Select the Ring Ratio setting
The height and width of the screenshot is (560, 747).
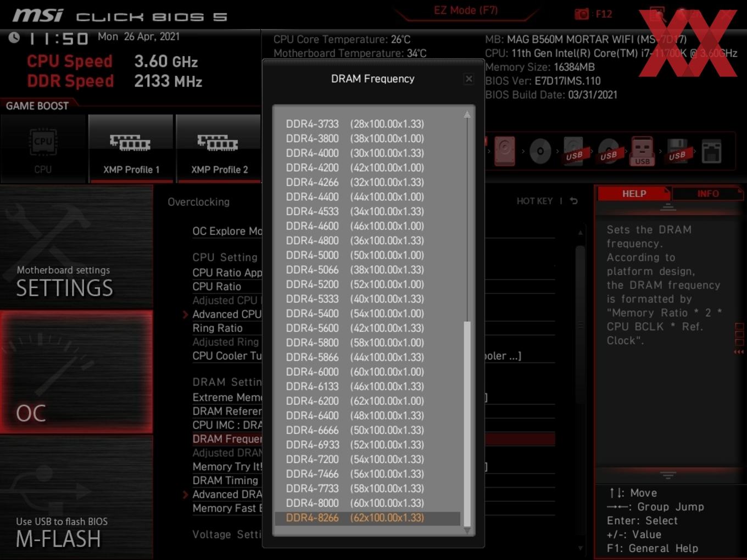coord(218,328)
